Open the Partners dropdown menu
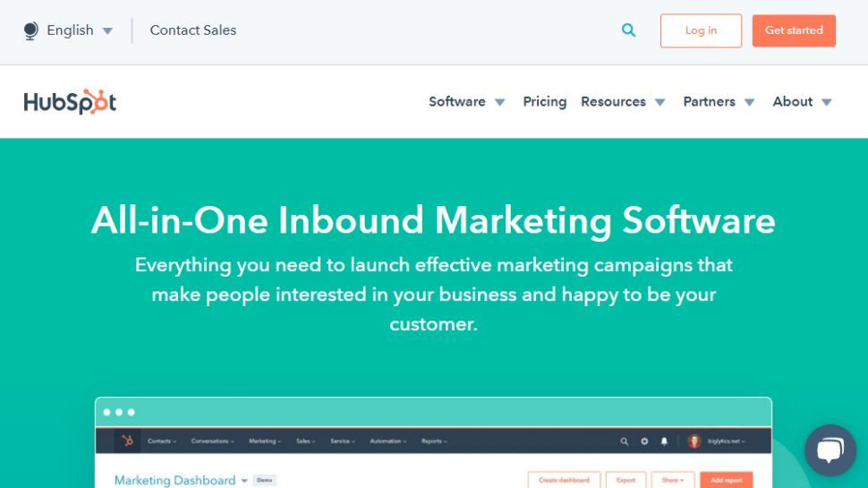 point(719,102)
